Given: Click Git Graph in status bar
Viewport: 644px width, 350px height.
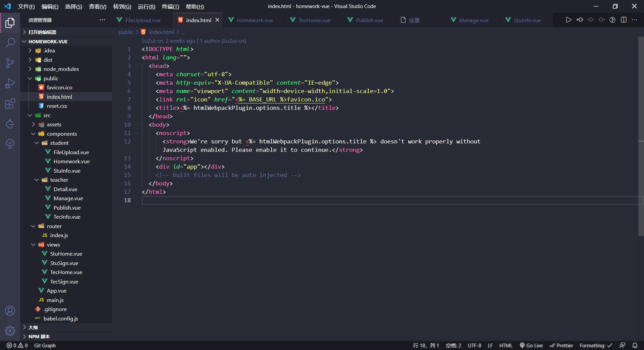Looking at the screenshot, I should point(45,345).
